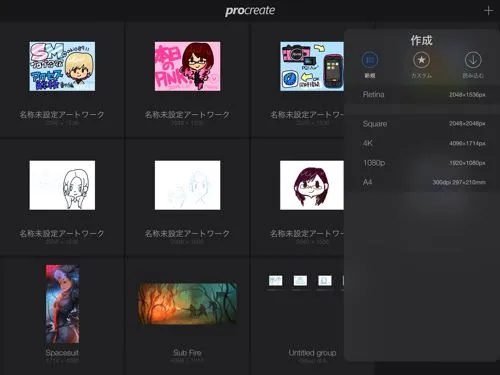Open the camera and phone illustration artwork

coord(312,66)
